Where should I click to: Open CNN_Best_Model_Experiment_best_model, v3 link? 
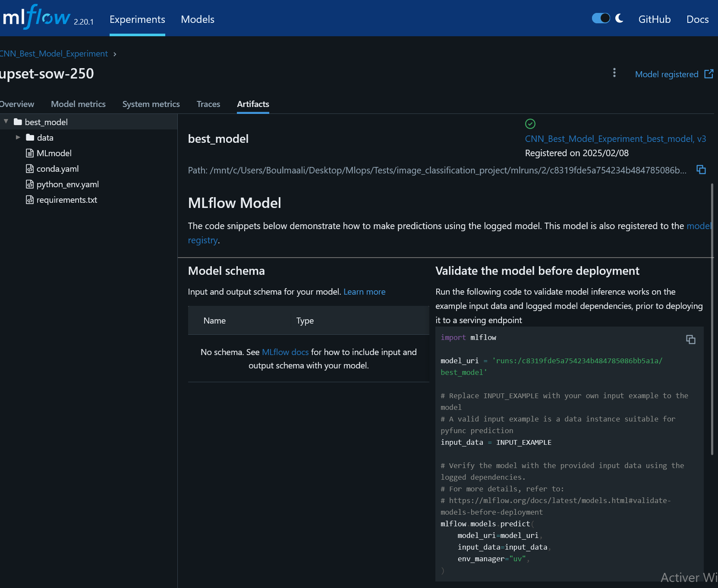click(615, 139)
